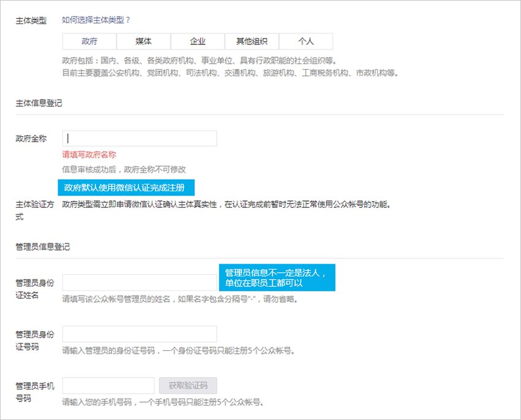Pick the 个人 (Individual) account type

306,41
